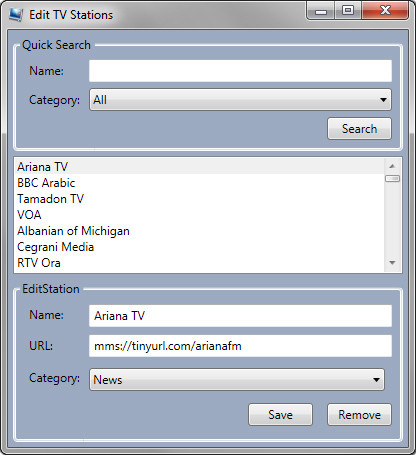Viewport: 416px width, 455px height.
Task: Click the Quick Search Name input field
Action: (x=240, y=71)
